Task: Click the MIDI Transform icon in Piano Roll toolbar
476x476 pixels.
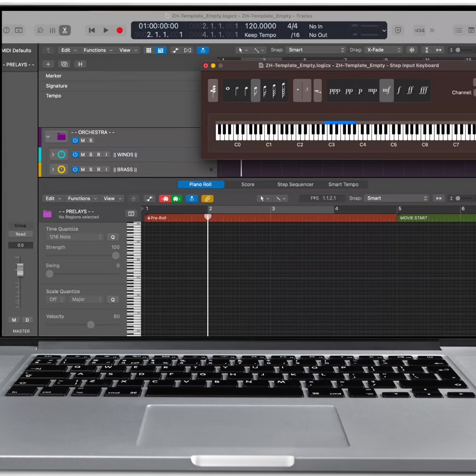Action: 192,198
